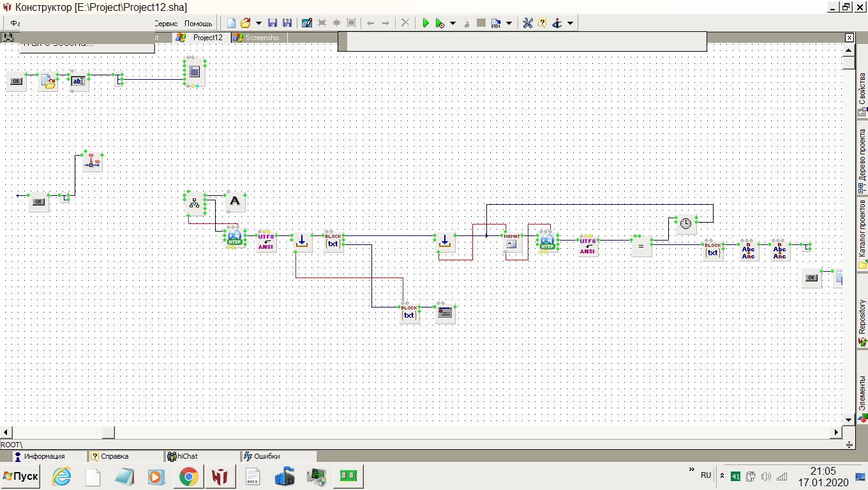Expand the compile options dropdown arrow
This screenshot has width=868, height=490.
[x=509, y=23]
